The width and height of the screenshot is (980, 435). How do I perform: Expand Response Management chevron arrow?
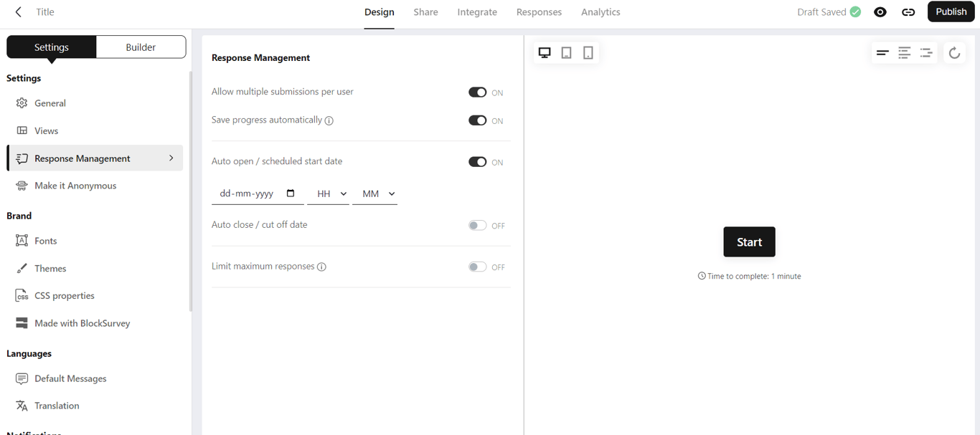(x=171, y=158)
